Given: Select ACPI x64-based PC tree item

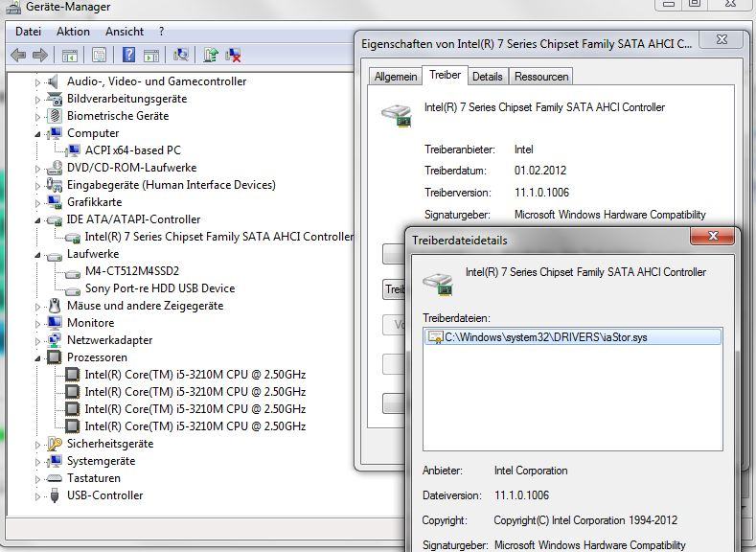Looking at the screenshot, I should [x=132, y=150].
